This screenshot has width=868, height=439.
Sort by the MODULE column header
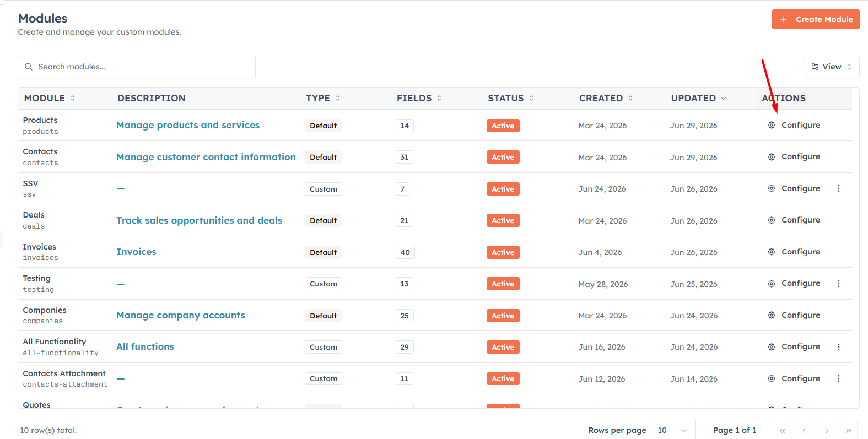[50, 98]
